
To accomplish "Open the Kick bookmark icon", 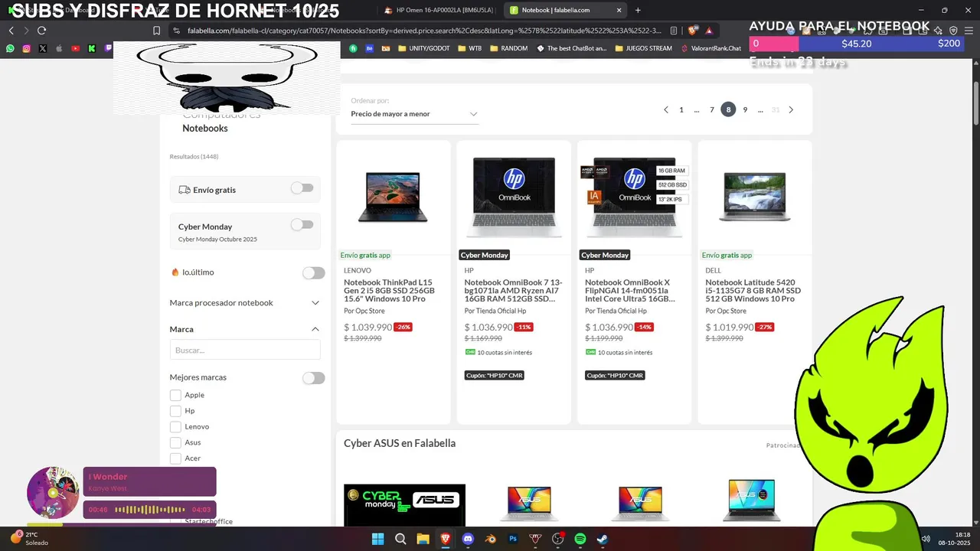I will pyautogui.click(x=91, y=48).
